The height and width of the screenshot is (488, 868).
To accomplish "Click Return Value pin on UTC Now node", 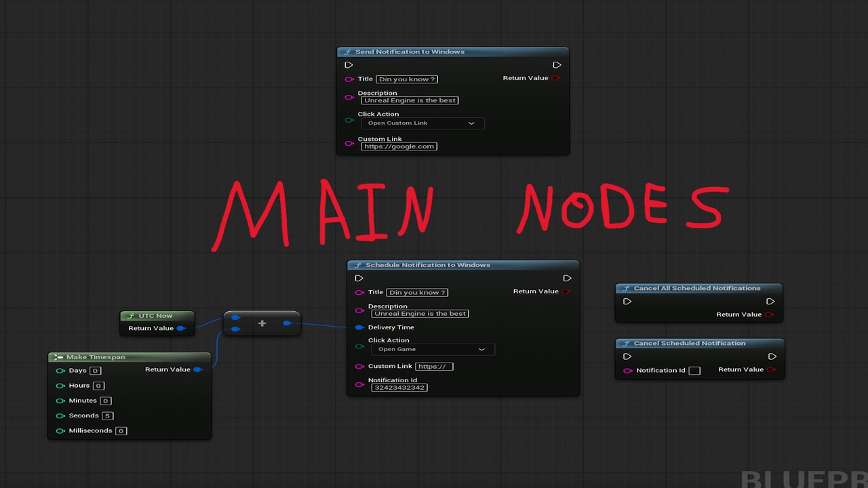I will pyautogui.click(x=181, y=329).
